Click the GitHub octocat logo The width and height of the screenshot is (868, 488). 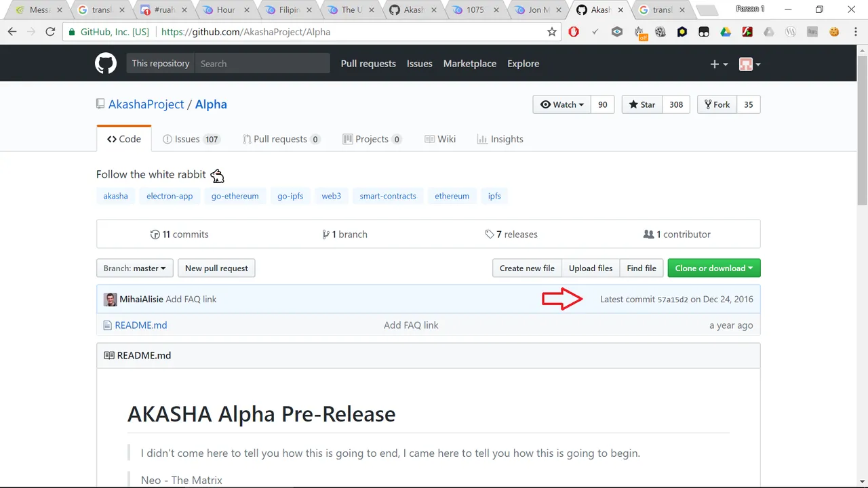pyautogui.click(x=106, y=64)
